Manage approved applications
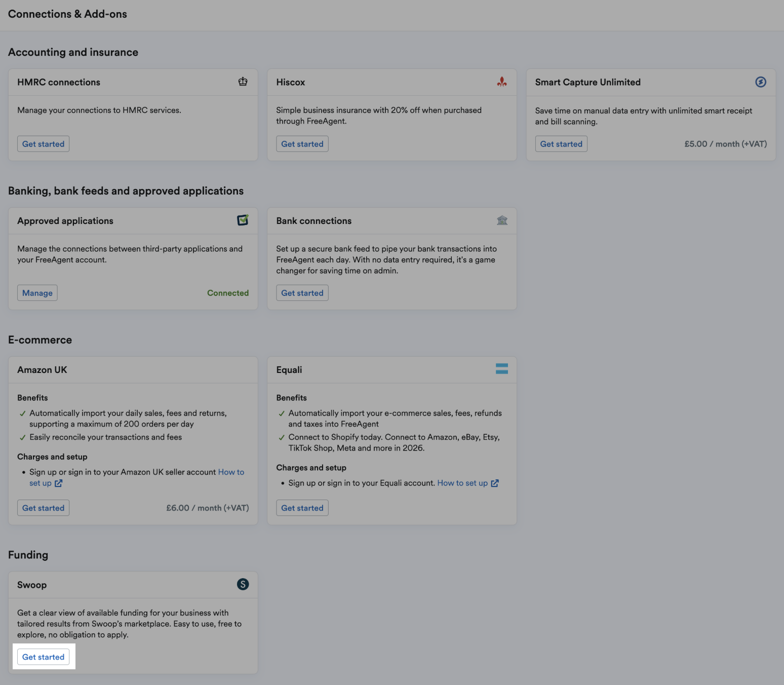Screen dimensions: 784x685 pos(37,293)
